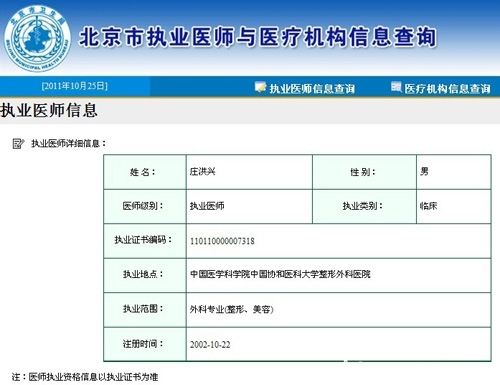The height and width of the screenshot is (385, 500).
Task: Click the 执业医师详细信息 label
Action: pos(69,144)
